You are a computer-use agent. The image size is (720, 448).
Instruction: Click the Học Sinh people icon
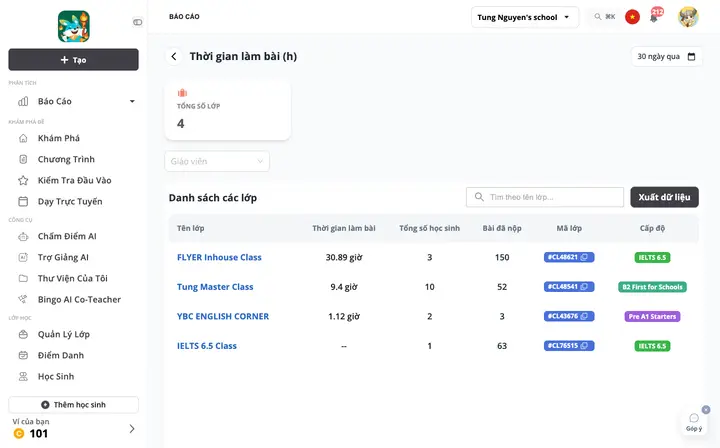point(23,377)
